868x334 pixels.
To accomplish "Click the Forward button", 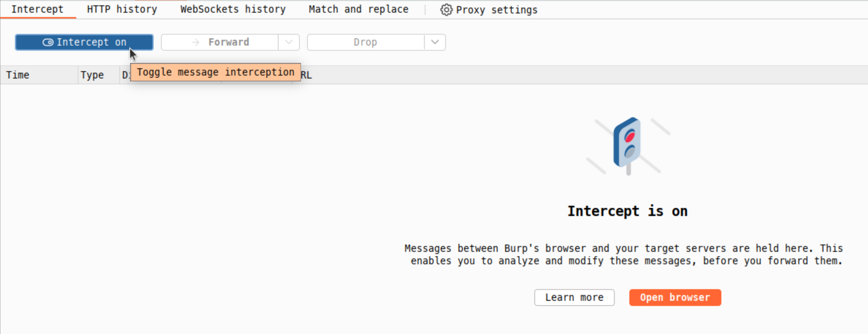I will click(x=220, y=42).
